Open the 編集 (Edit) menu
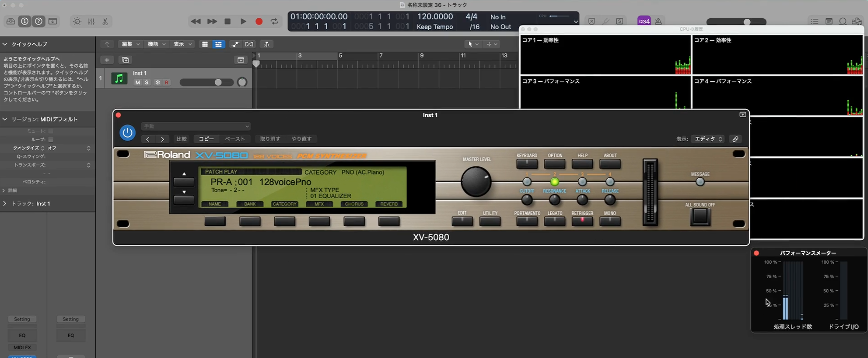Image resolution: width=868 pixels, height=358 pixels. 130,44
